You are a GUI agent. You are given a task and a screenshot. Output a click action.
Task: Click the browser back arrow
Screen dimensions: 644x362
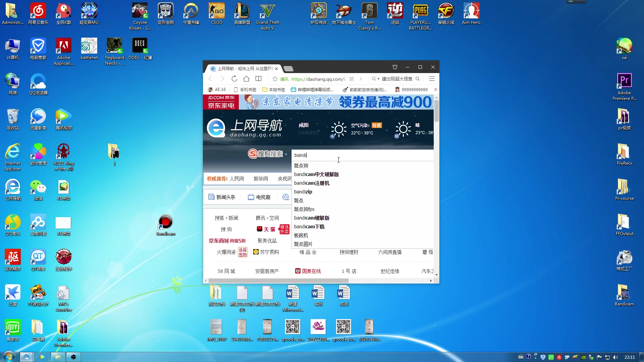coord(210,79)
